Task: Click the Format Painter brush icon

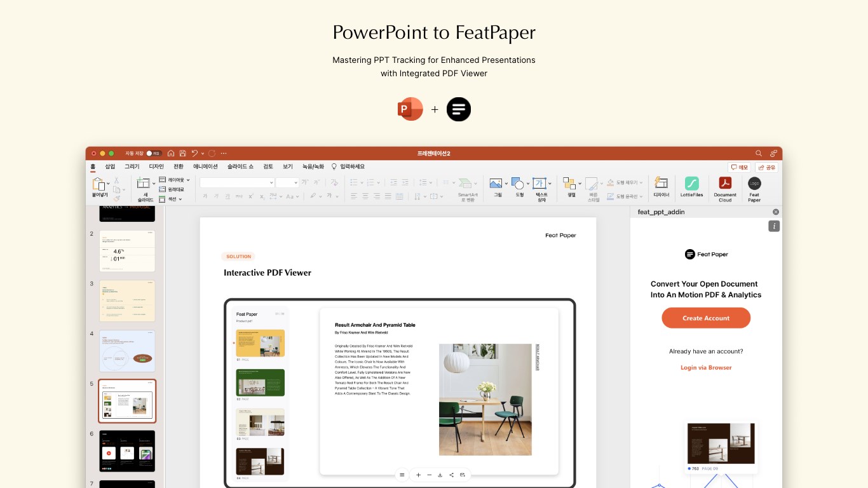Action: 116,198
